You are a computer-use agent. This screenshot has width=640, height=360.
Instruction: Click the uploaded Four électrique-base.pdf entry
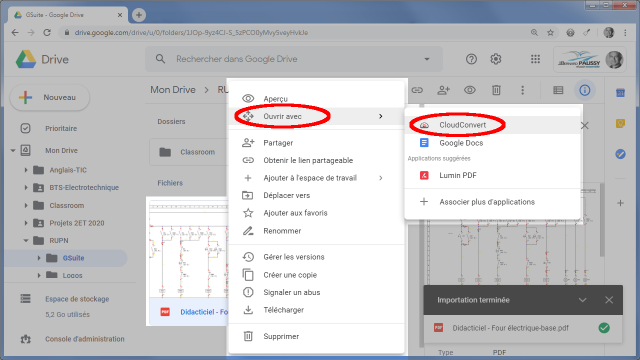[x=523, y=328]
